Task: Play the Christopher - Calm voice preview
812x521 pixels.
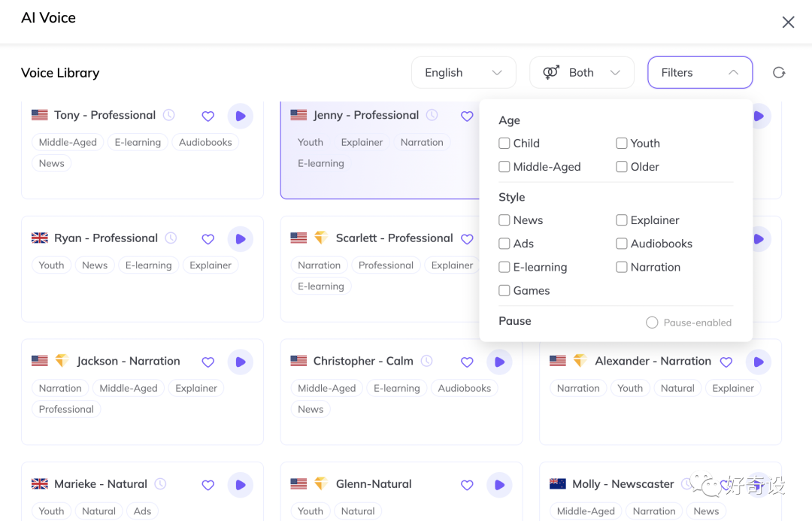Action: [499, 362]
